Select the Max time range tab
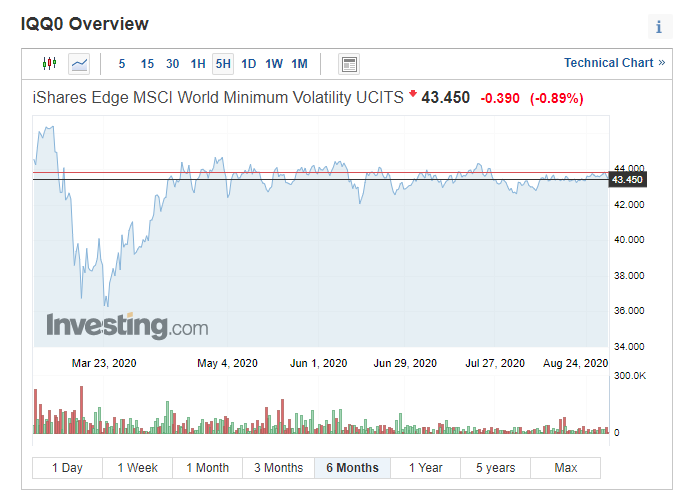The width and height of the screenshot is (689, 501). [x=565, y=468]
